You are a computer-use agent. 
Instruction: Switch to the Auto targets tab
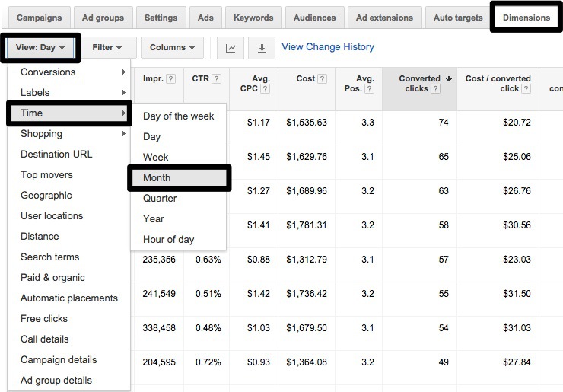point(458,18)
